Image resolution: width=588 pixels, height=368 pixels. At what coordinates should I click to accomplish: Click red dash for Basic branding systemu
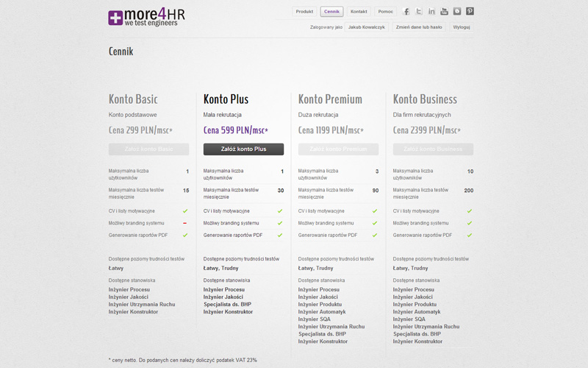(185, 223)
